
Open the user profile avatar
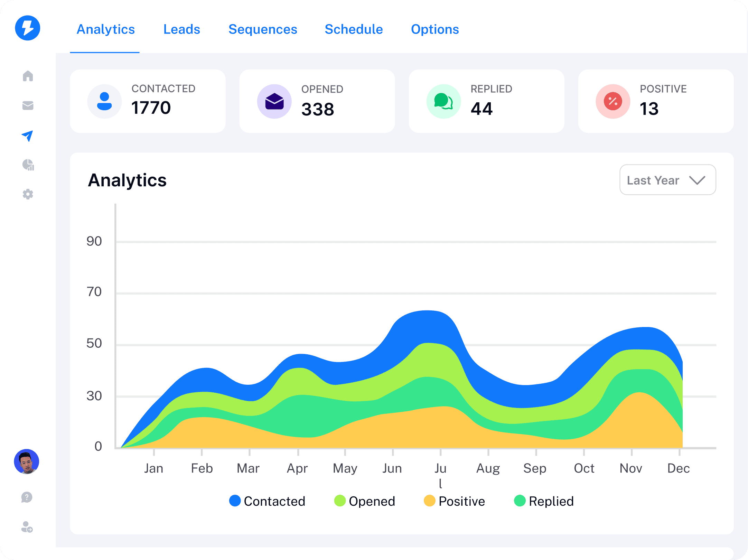point(26,461)
